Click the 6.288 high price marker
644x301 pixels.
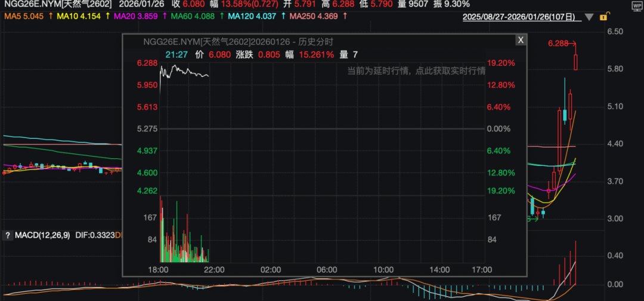(558, 44)
